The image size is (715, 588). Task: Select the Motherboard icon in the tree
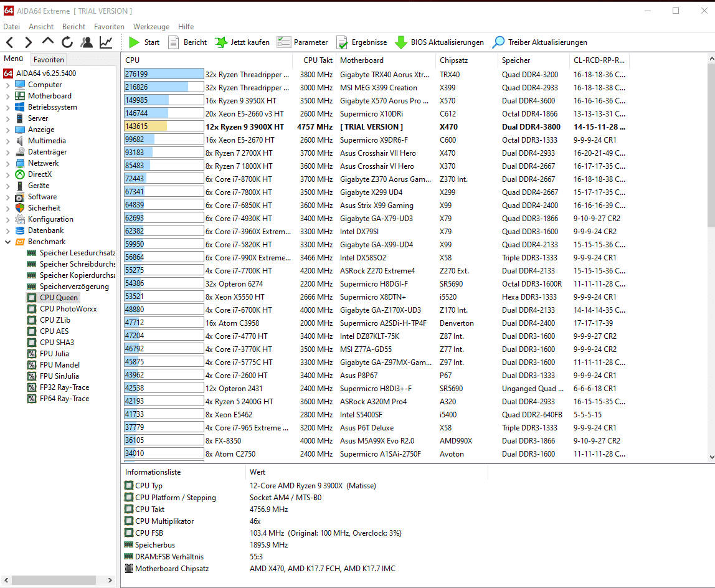(x=19, y=96)
